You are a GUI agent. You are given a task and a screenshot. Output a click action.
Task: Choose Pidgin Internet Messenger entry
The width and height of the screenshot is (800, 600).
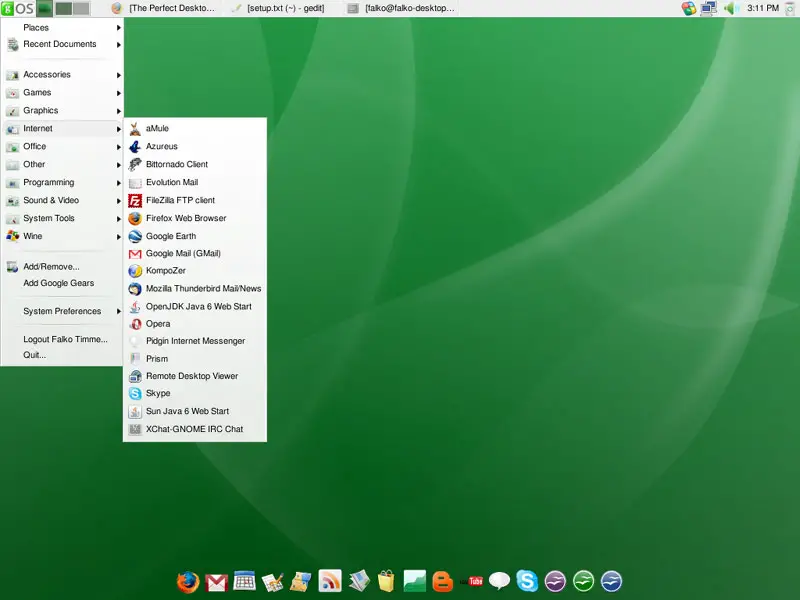[195, 341]
